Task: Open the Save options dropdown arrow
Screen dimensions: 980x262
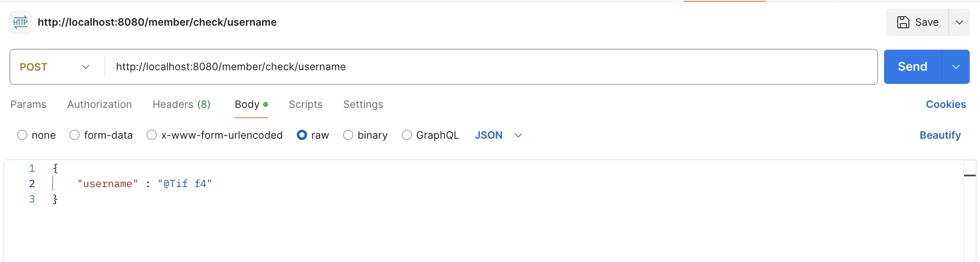Action: coord(959,22)
